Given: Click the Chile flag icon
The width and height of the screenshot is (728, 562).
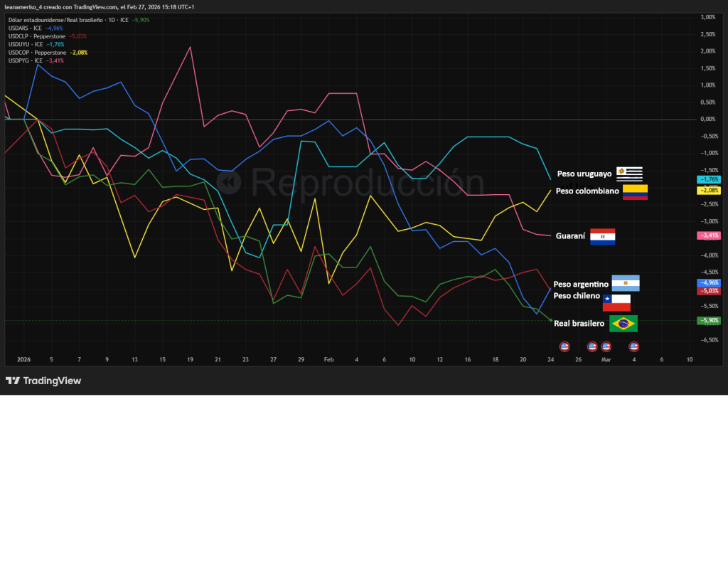Looking at the screenshot, I should point(616,302).
